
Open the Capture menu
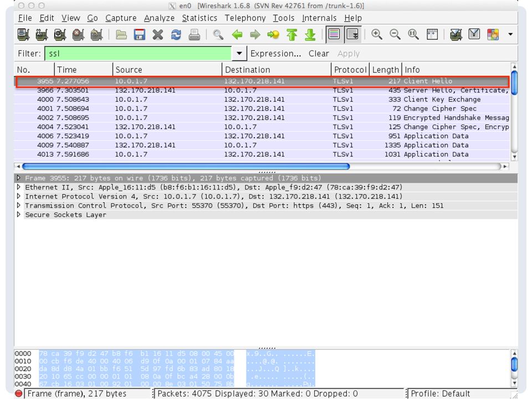pyautogui.click(x=121, y=18)
